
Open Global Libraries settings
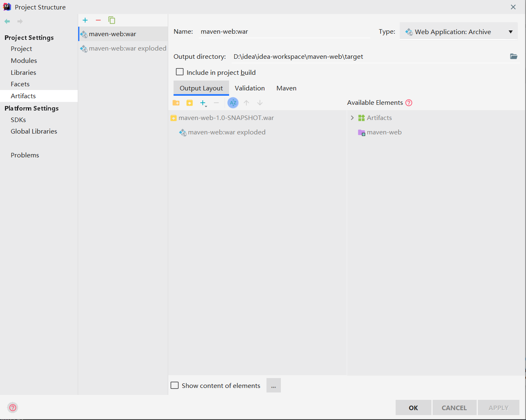point(34,131)
